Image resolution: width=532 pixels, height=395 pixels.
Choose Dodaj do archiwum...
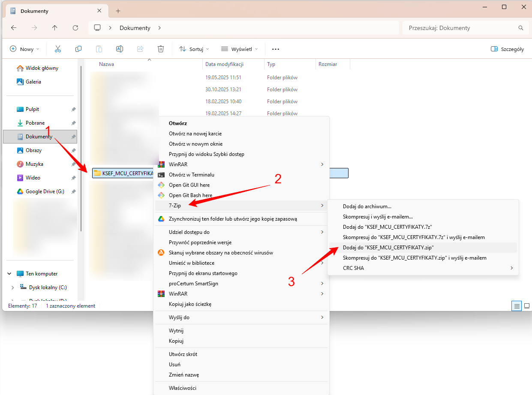pos(423,206)
